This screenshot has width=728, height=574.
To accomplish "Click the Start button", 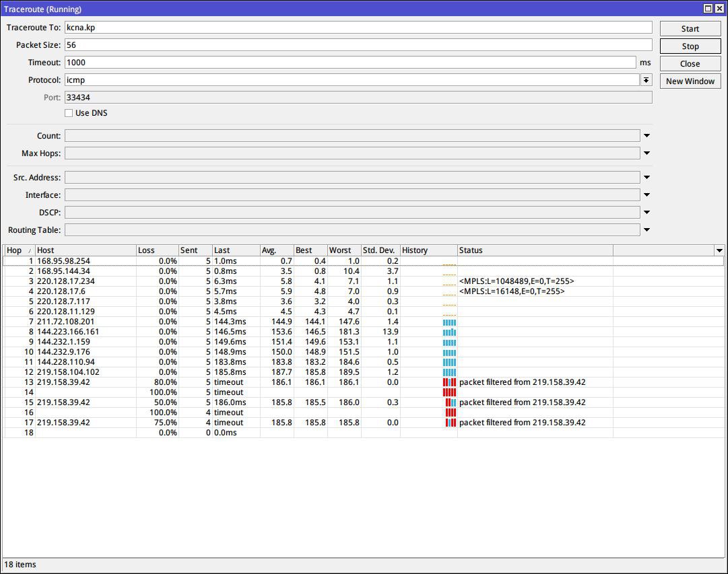I will click(690, 29).
